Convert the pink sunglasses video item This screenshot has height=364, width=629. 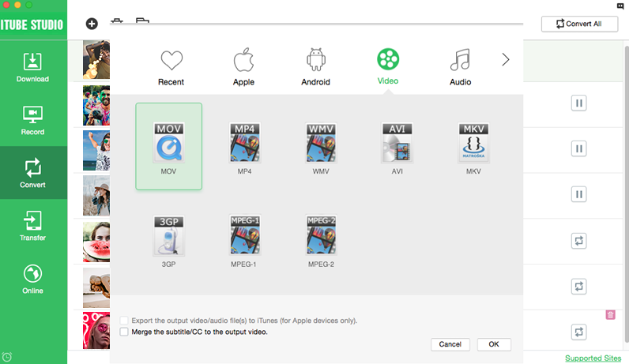pos(579,332)
